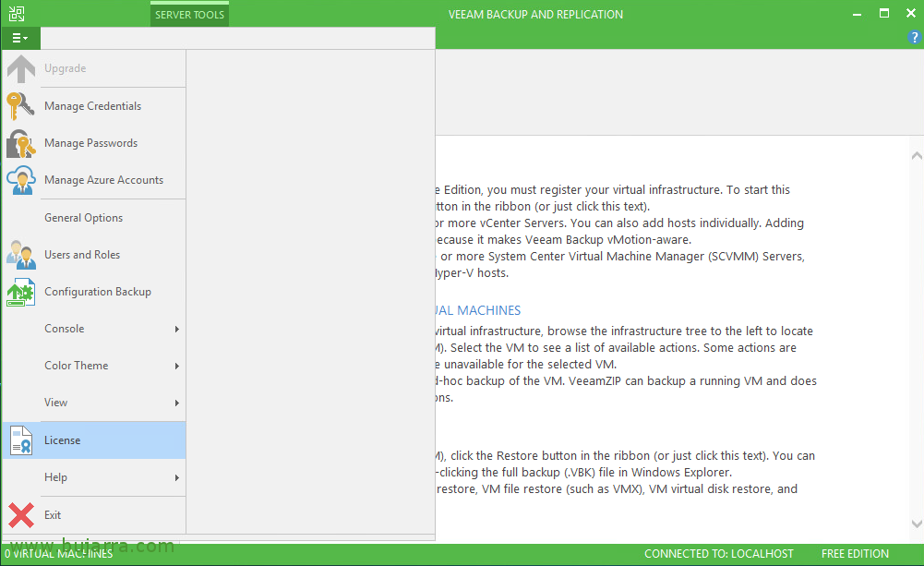The width and height of the screenshot is (924, 566).
Task: Click the License certificate icon
Action: coord(21,440)
